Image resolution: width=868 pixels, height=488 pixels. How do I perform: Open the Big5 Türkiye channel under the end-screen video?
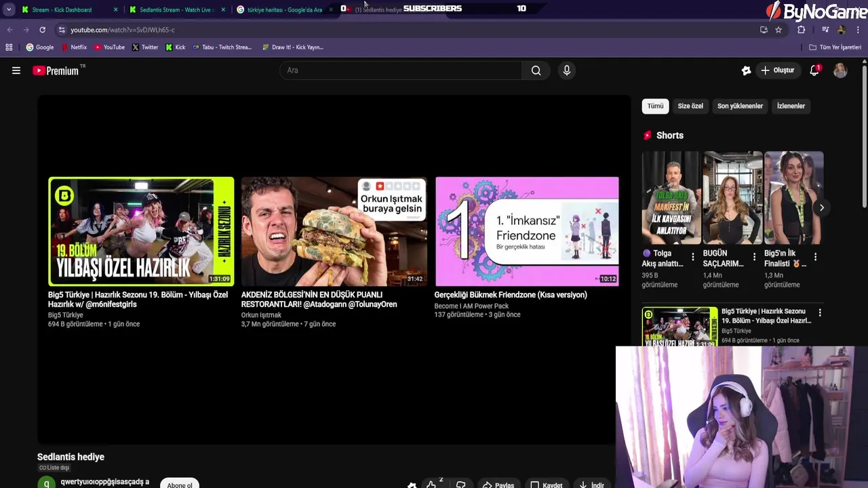66,315
